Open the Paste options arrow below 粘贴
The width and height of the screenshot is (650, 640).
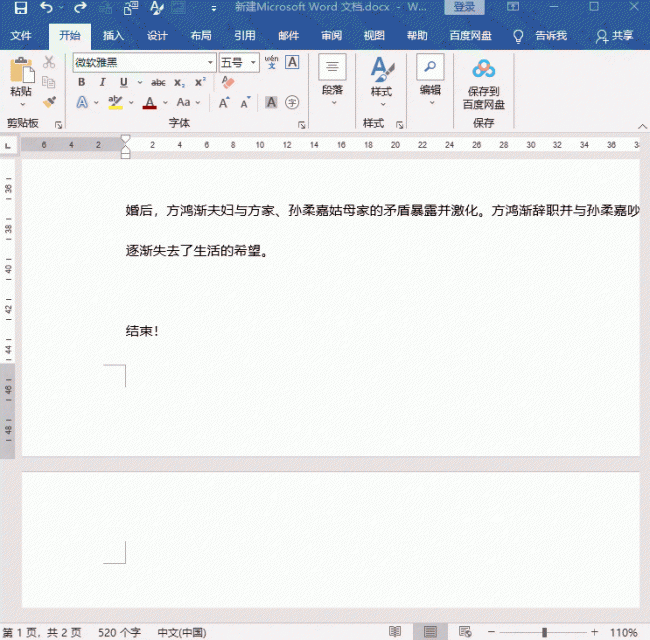[x=22, y=104]
